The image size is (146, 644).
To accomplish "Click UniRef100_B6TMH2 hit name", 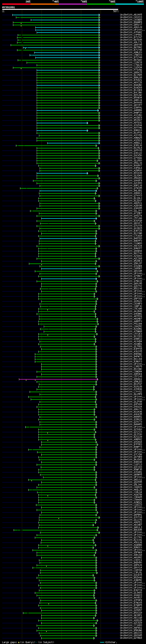I will (x=131, y=47).
